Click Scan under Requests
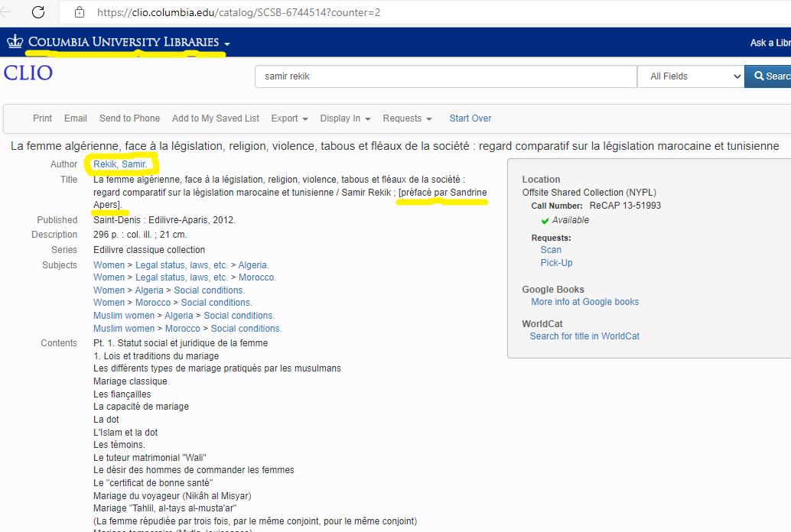 point(551,250)
